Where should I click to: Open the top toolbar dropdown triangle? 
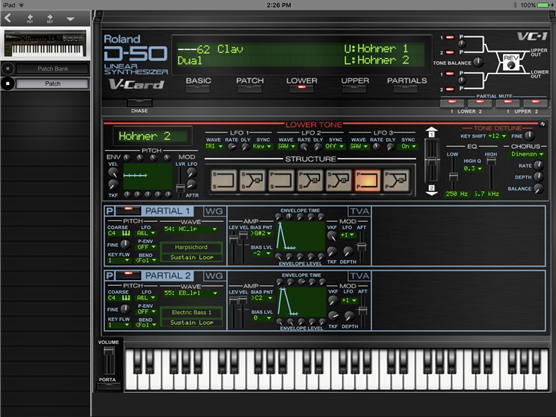point(70,19)
